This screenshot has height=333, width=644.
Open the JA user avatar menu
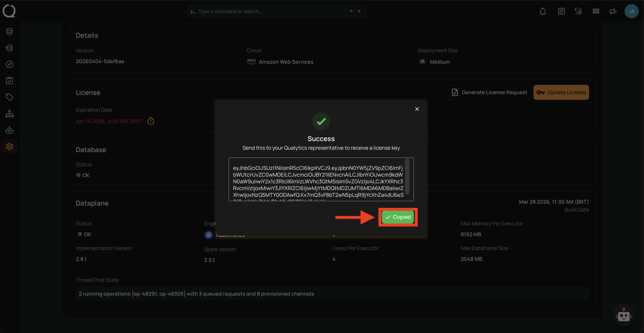(x=631, y=11)
